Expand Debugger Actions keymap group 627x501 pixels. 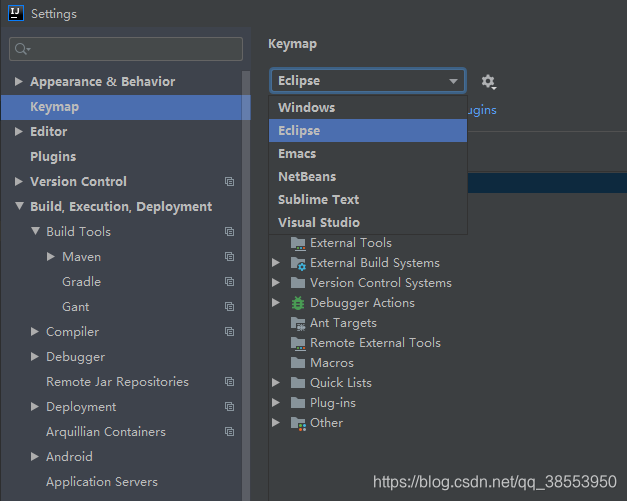[276, 303]
